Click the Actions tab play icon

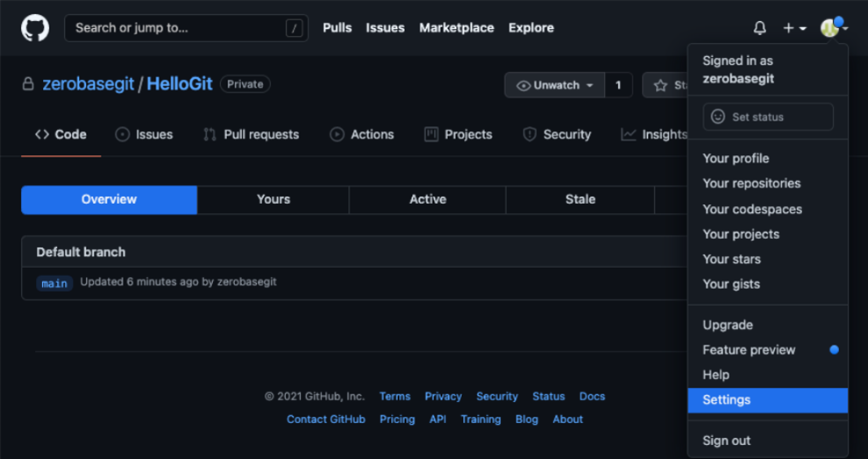click(x=337, y=134)
